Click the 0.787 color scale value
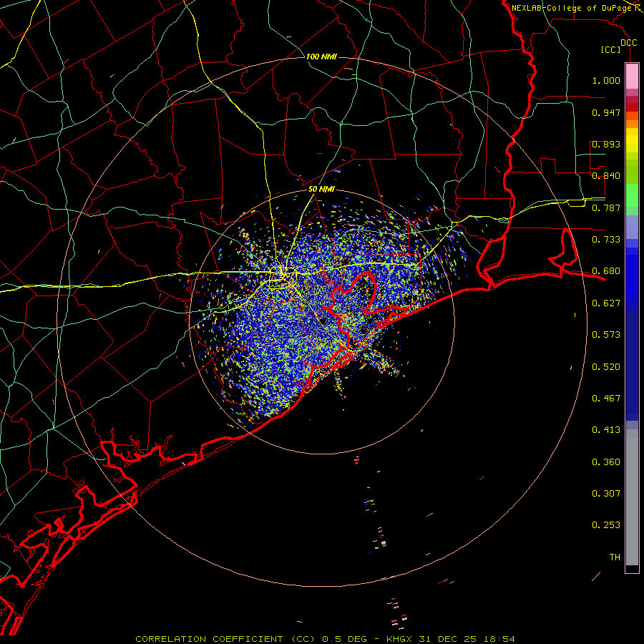644x644 pixels. (x=606, y=208)
